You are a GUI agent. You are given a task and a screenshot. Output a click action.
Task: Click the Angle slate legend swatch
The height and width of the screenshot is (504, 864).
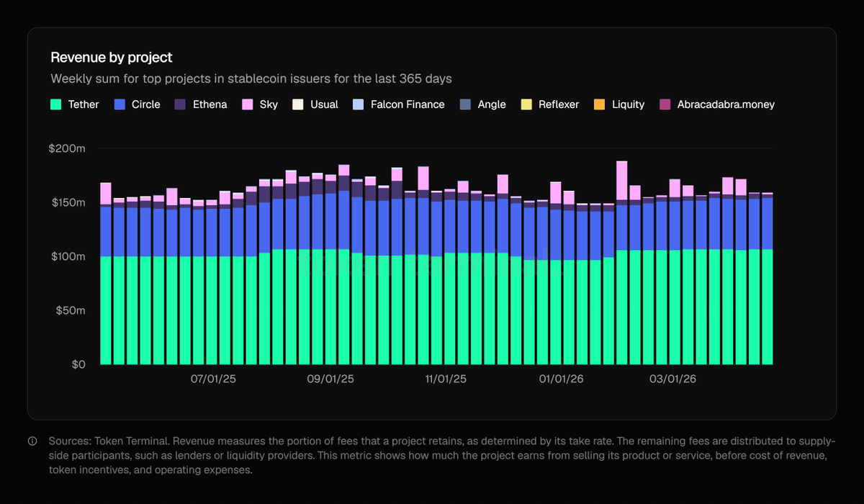pos(465,104)
